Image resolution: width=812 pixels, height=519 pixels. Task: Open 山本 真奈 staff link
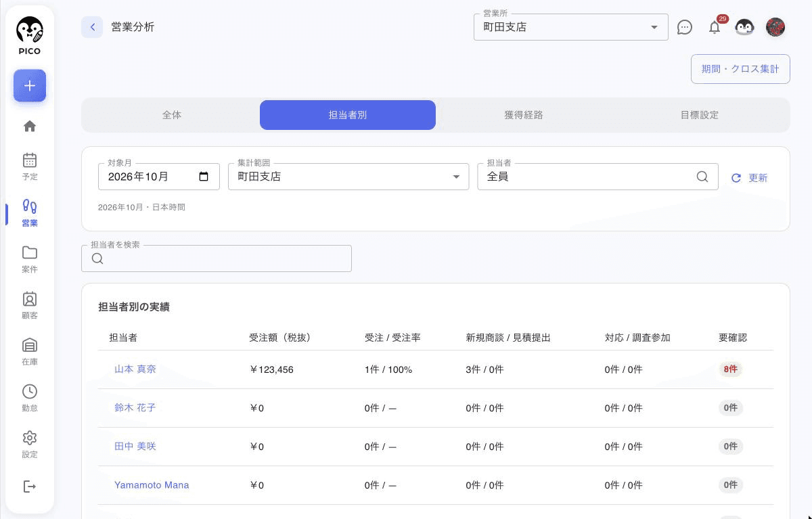coord(135,369)
